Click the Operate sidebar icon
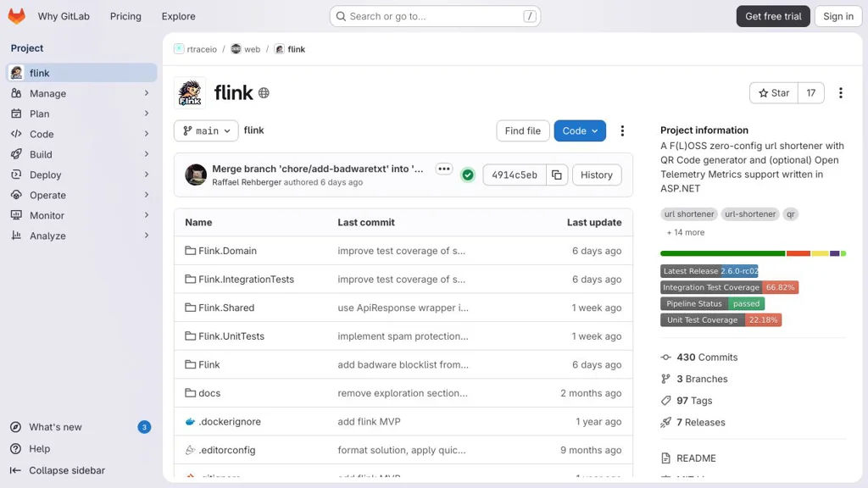Screen dimensions: 868x488 [x=17, y=195]
